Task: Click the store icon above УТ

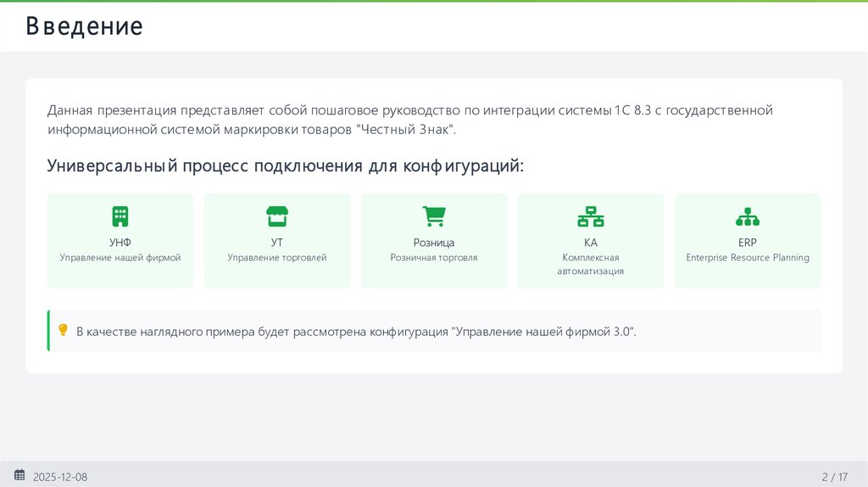Action: coord(277,216)
